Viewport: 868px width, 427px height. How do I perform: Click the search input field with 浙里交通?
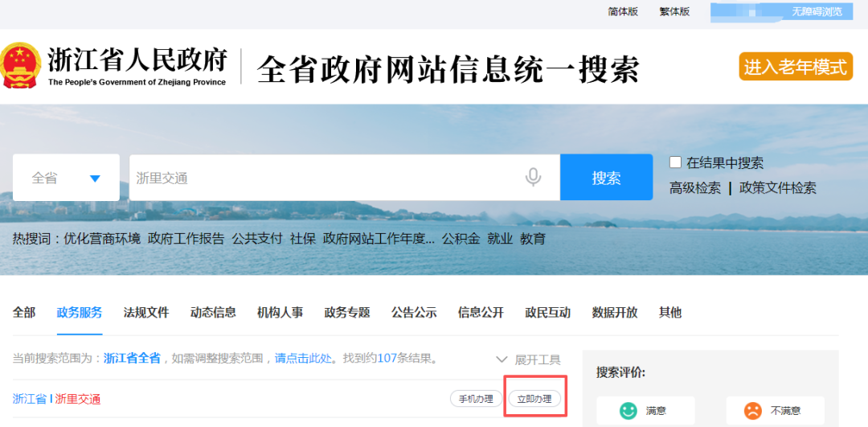[344, 177]
